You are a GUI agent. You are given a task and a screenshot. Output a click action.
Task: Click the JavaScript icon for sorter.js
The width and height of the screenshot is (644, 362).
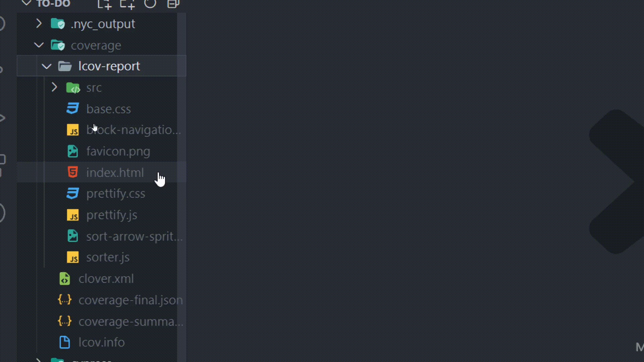click(x=72, y=257)
